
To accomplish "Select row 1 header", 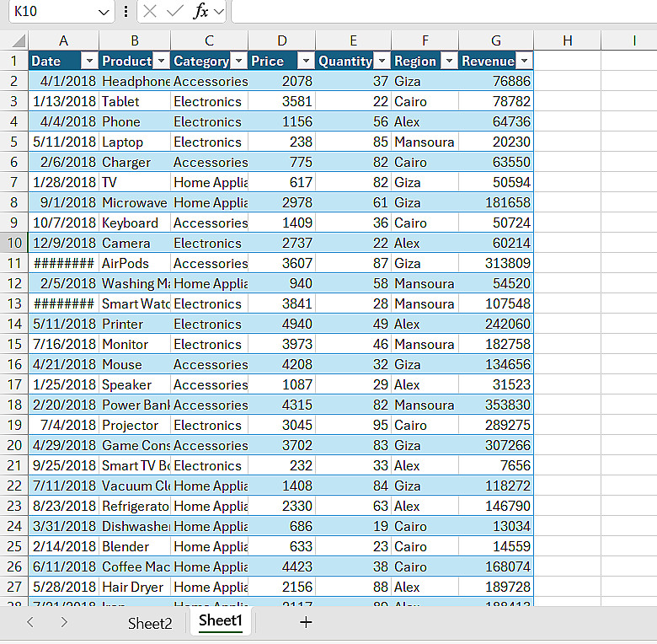I will coord(13,62).
